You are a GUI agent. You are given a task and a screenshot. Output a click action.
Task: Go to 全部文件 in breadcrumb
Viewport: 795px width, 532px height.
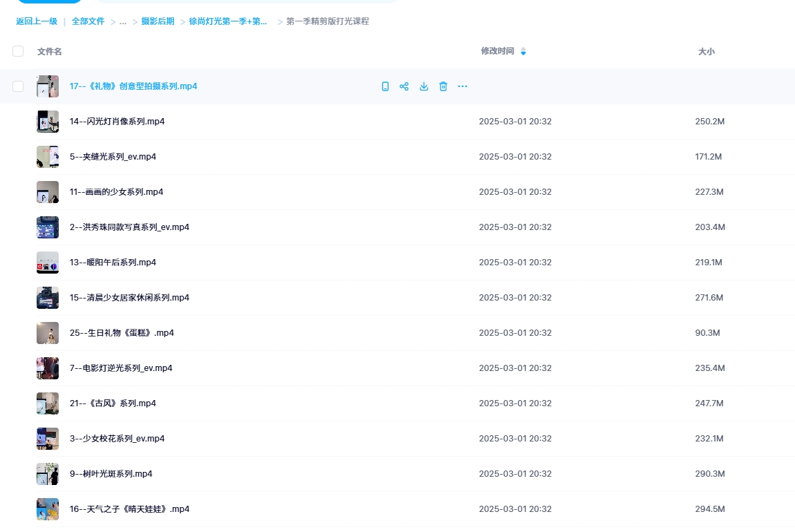pos(88,21)
